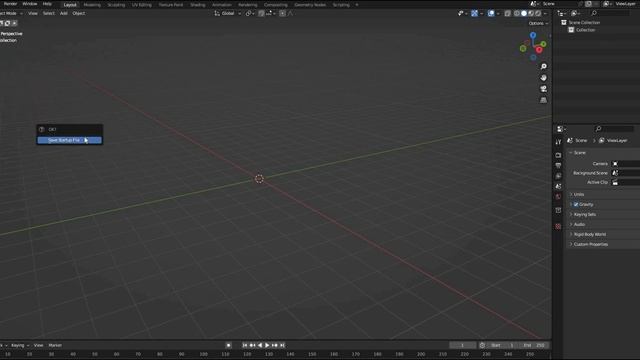Click the zoom view magnifier icon
This screenshot has width=640, height=360.
pyautogui.click(x=543, y=67)
